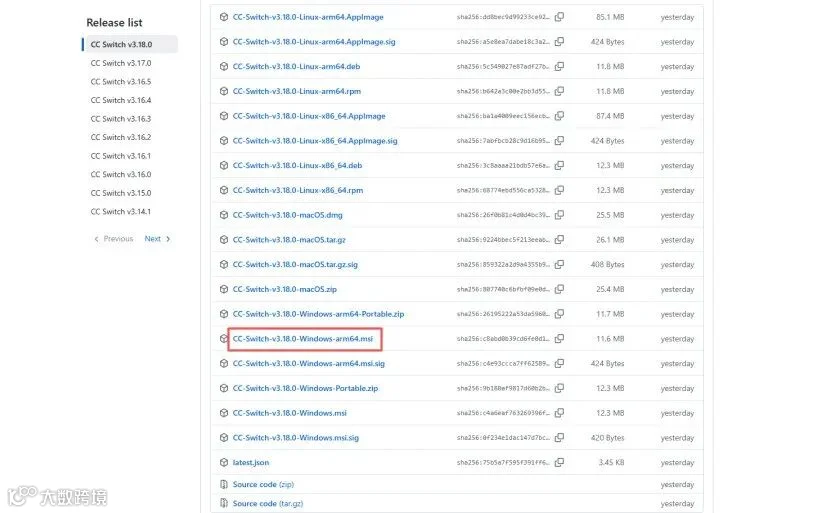Screen dimensions: 813x513
Task: Click package icon beside Windows.msi
Action: tap(224, 413)
